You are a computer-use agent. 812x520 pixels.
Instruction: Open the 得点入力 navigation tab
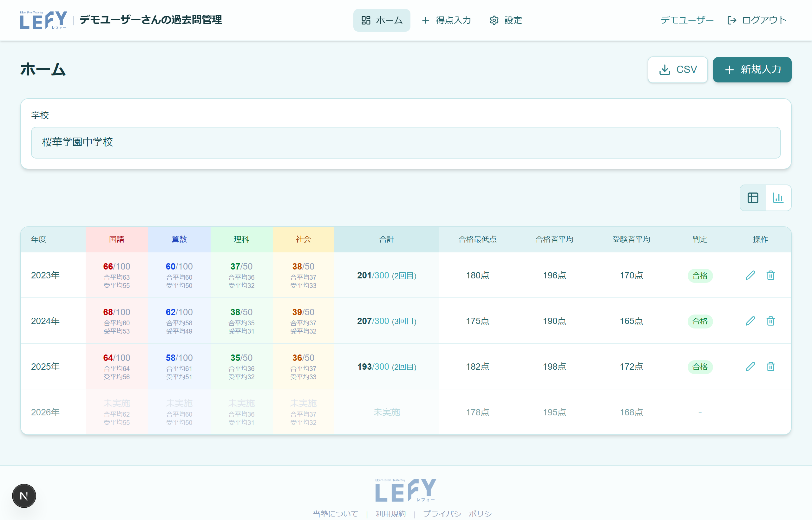click(447, 20)
